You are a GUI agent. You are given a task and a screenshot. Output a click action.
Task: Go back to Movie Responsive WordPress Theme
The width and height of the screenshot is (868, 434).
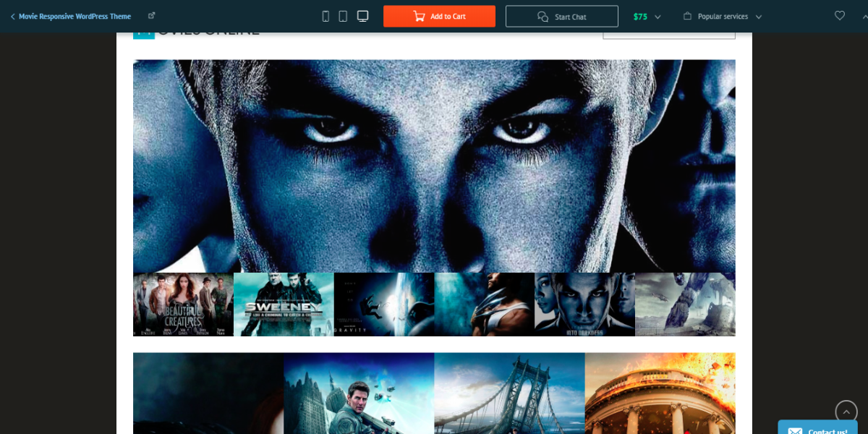[x=70, y=16]
